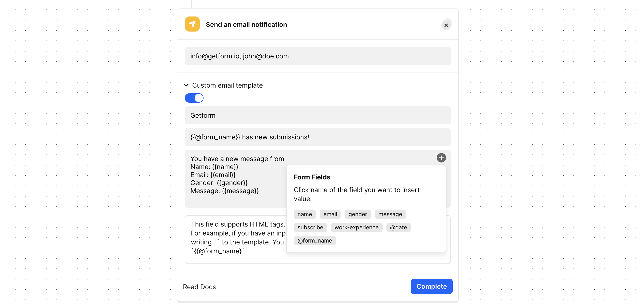
Task: Select the 'work-experience' form field tag
Action: [356, 227]
